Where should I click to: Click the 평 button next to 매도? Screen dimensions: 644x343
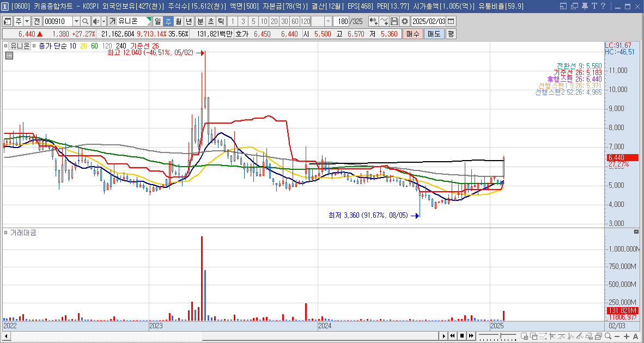[451, 34]
